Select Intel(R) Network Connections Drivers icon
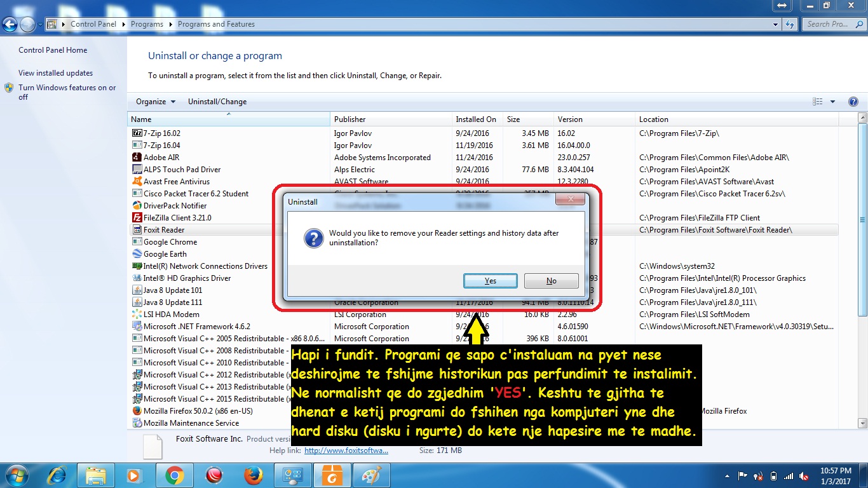This screenshot has width=868, height=488. [137, 266]
